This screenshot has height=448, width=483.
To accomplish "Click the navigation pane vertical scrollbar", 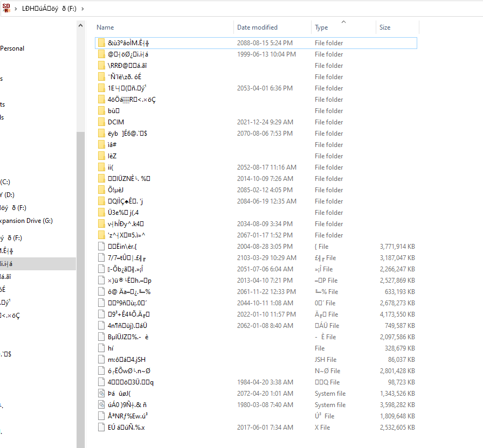I will pyautogui.click(x=80, y=215).
